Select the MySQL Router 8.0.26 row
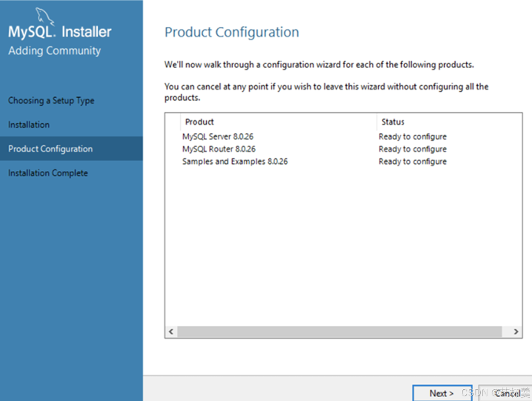532x401 pixels. (x=343, y=149)
